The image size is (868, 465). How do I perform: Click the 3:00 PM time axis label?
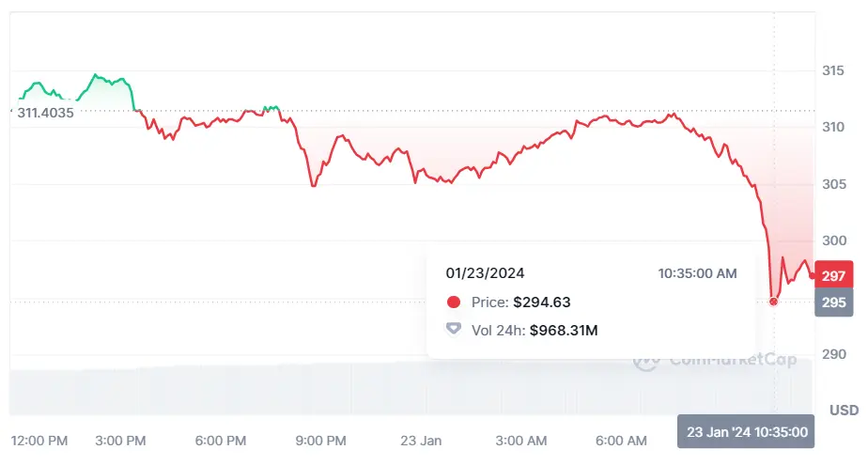[121, 441]
